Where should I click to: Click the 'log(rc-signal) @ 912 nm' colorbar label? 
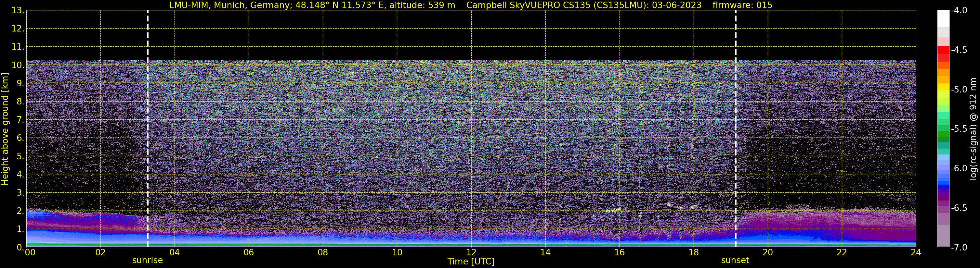(x=973, y=129)
